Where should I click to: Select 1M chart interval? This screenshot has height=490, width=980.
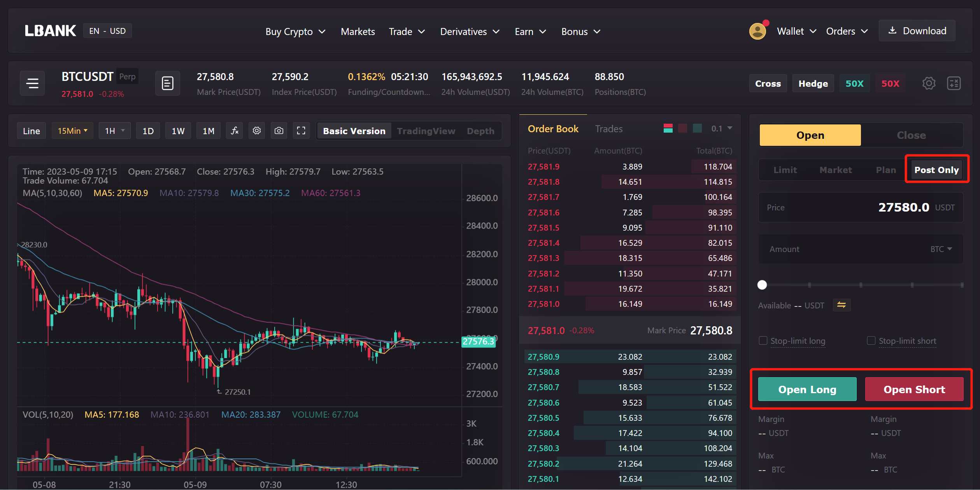click(209, 131)
